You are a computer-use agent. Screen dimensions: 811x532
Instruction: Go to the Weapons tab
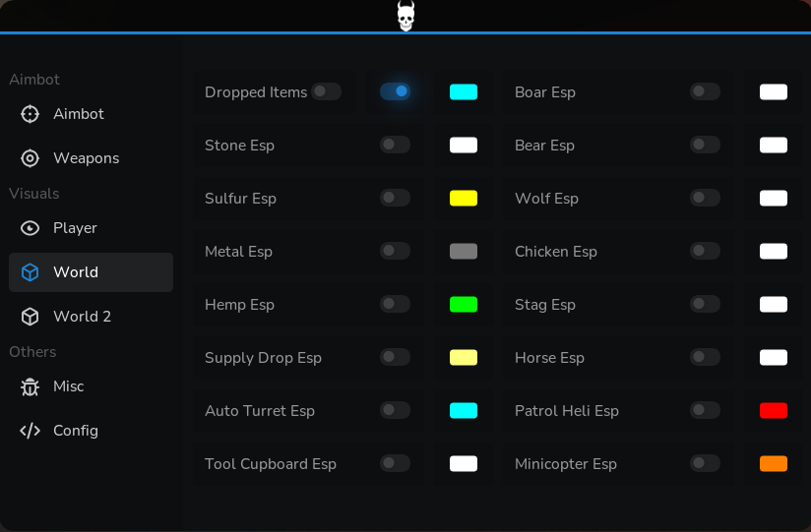click(91, 158)
